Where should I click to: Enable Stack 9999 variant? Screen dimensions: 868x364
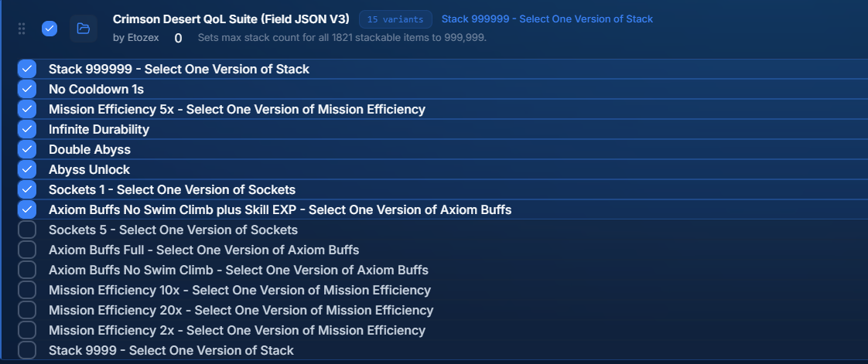(26, 350)
